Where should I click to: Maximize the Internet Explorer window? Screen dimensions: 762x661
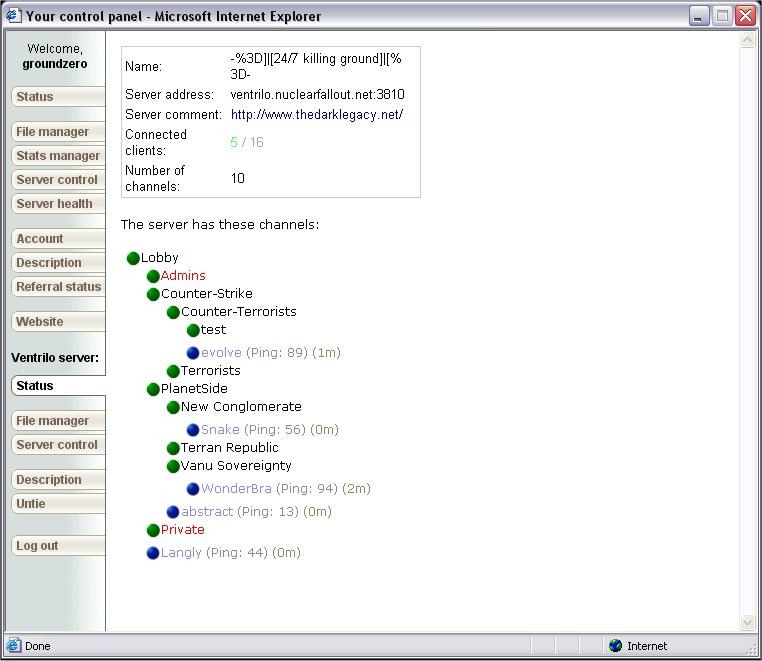click(x=722, y=16)
